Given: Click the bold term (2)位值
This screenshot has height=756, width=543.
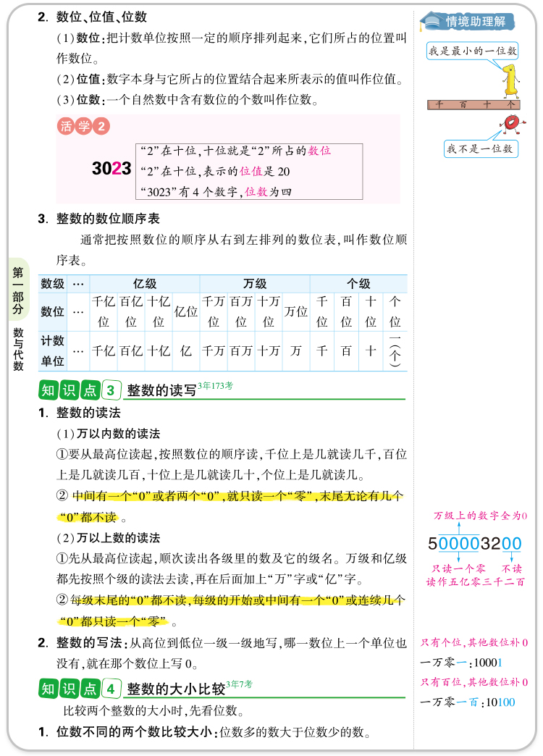Looking at the screenshot, I should (x=80, y=79).
